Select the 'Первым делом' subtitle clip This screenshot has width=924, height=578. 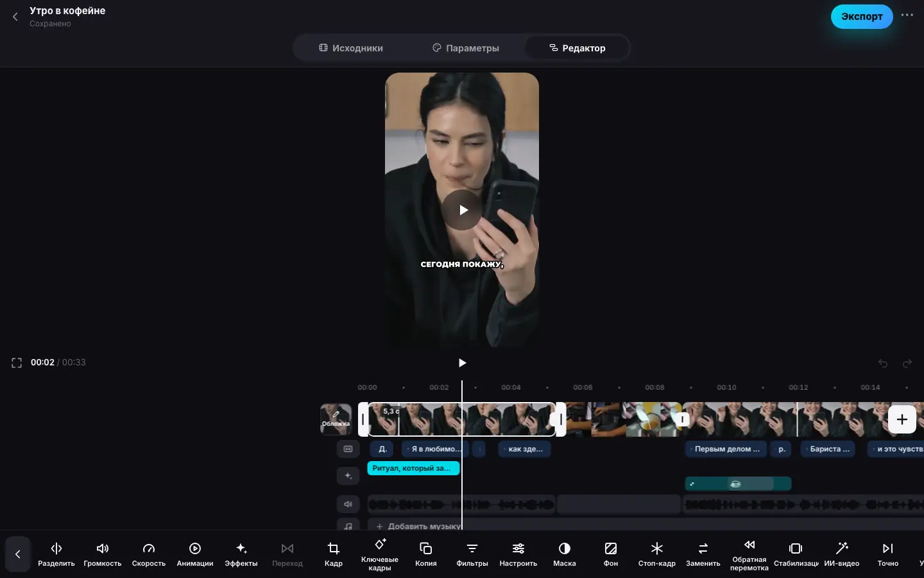726,449
